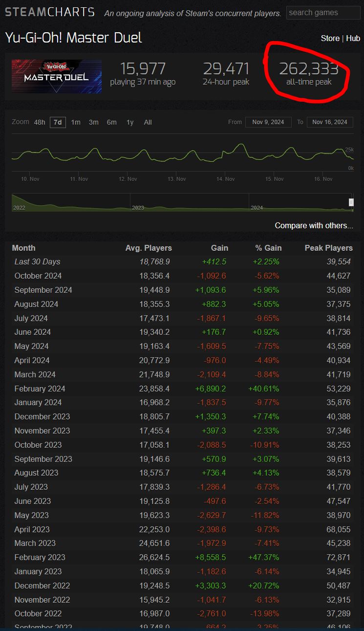Click the 15,977 playing count
The image size is (364, 631).
pyautogui.click(x=143, y=69)
